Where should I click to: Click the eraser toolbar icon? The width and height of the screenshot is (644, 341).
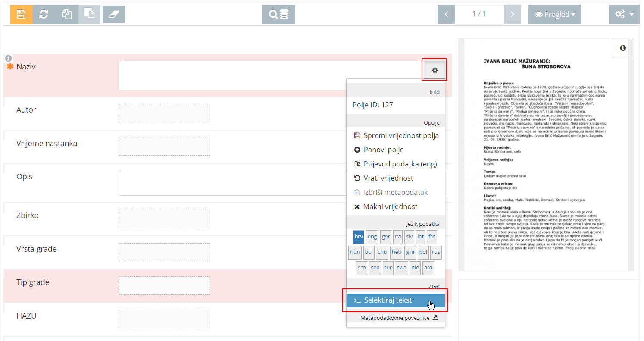click(113, 14)
